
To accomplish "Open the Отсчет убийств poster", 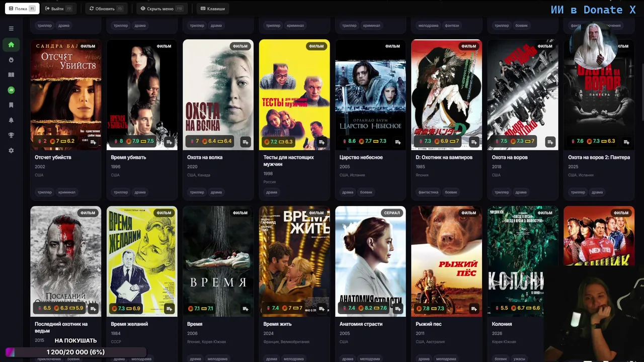I will pyautogui.click(x=66, y=95).
